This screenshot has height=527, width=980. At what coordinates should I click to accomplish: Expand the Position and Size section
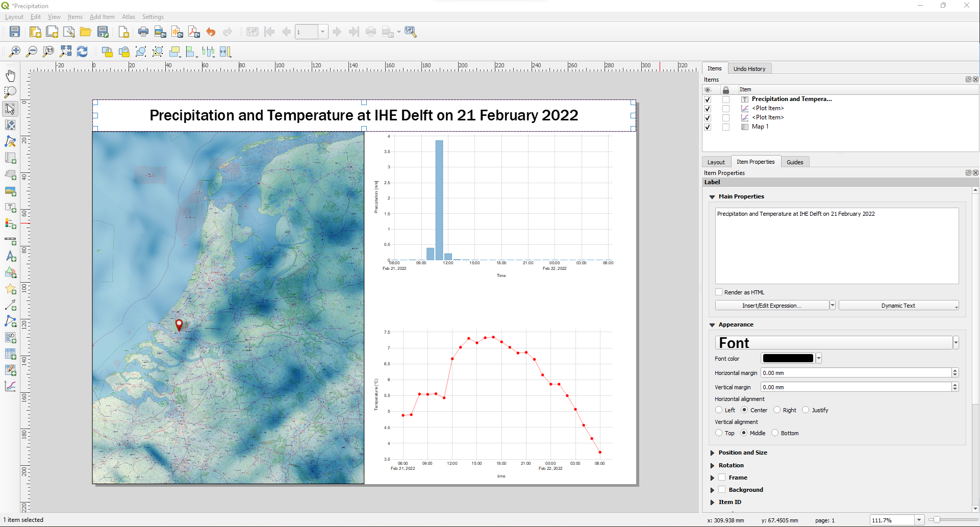coord(712,453)
